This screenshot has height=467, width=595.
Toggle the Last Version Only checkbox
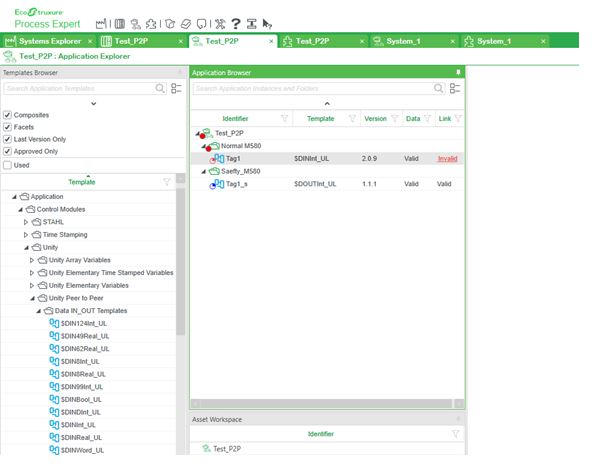pyautogui.click(x=7, y=139)
